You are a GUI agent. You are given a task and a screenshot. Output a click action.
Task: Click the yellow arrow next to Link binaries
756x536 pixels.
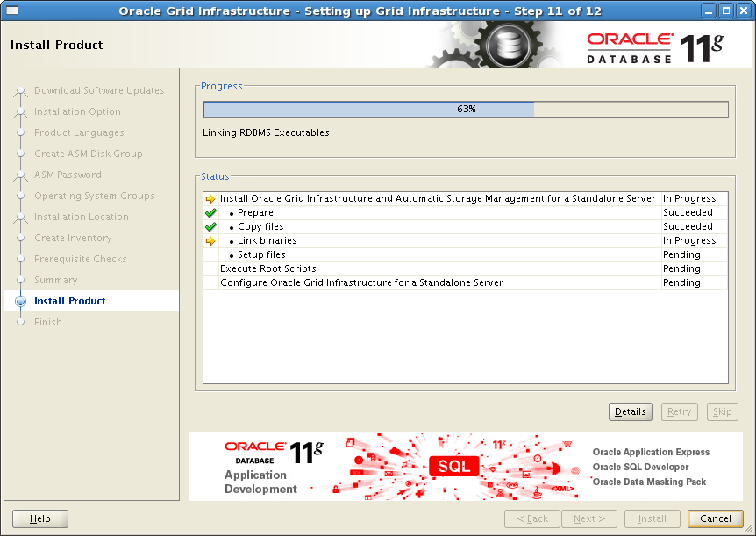tap(210, 240)
